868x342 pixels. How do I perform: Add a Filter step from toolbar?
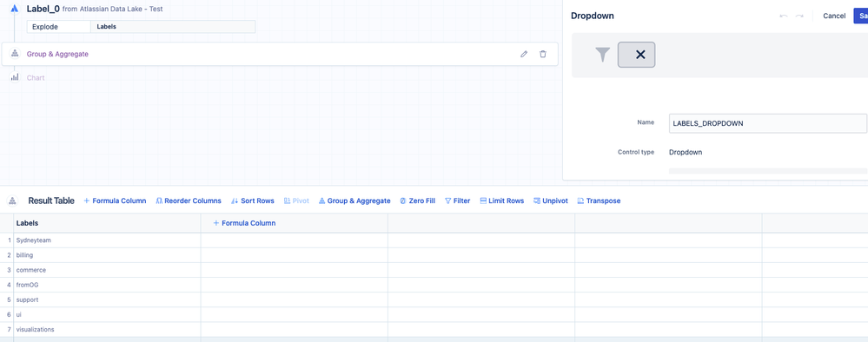(457, 201)
